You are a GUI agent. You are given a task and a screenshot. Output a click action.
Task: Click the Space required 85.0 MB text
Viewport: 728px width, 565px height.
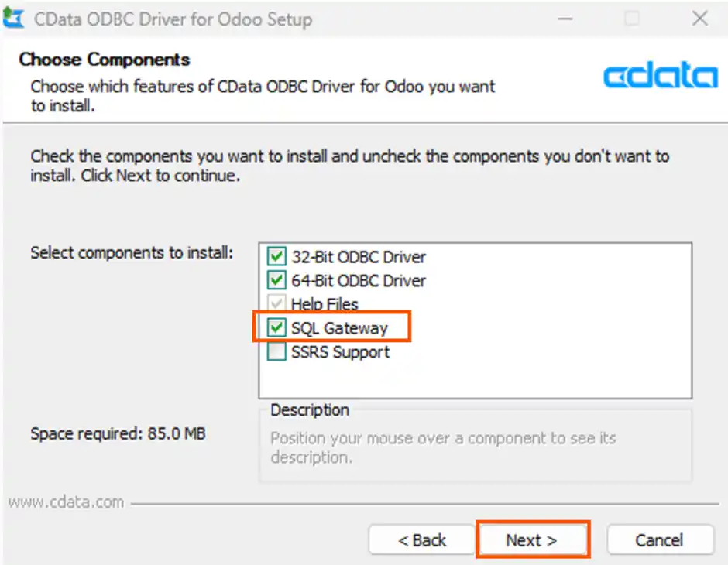coord(118,434)
